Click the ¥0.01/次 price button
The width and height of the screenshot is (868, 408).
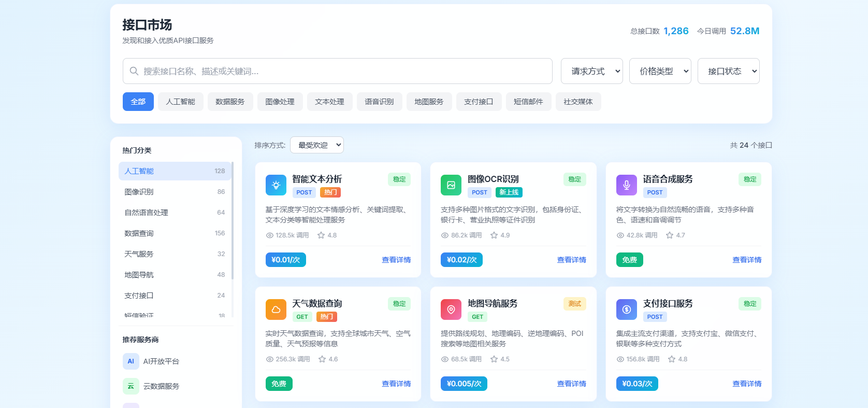[286, 260]
